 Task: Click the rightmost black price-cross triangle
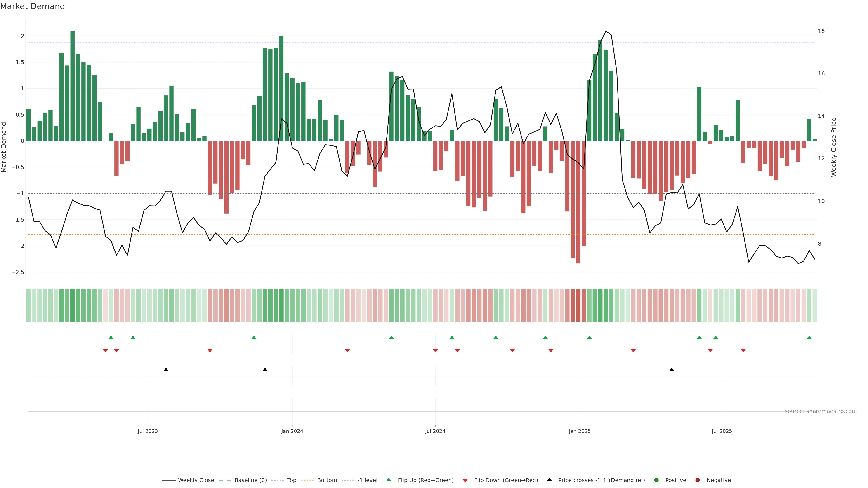click(672, 370)
